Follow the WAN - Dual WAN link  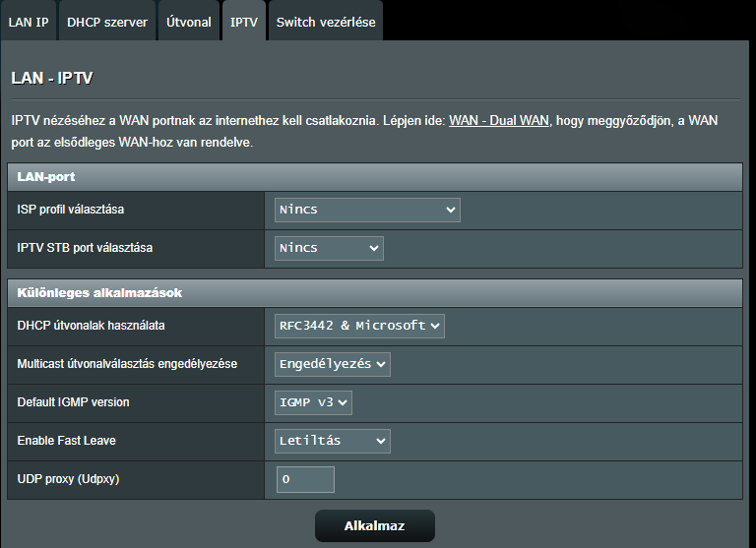pyautogui.click(x=498, y=120)
